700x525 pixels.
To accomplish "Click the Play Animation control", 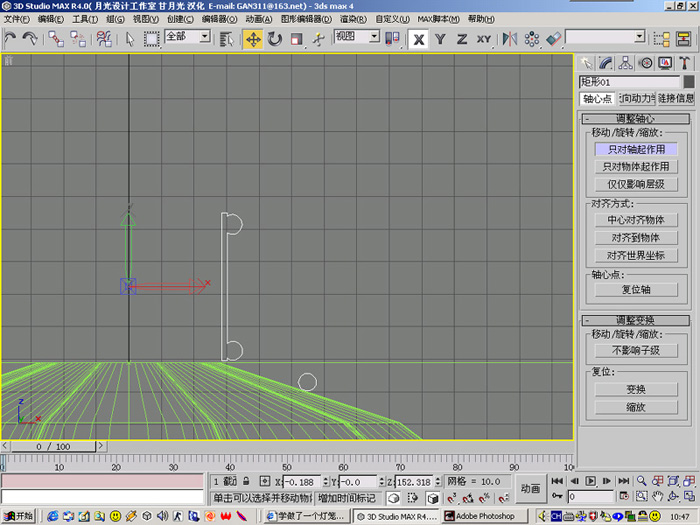I will [x=590, y=481].
